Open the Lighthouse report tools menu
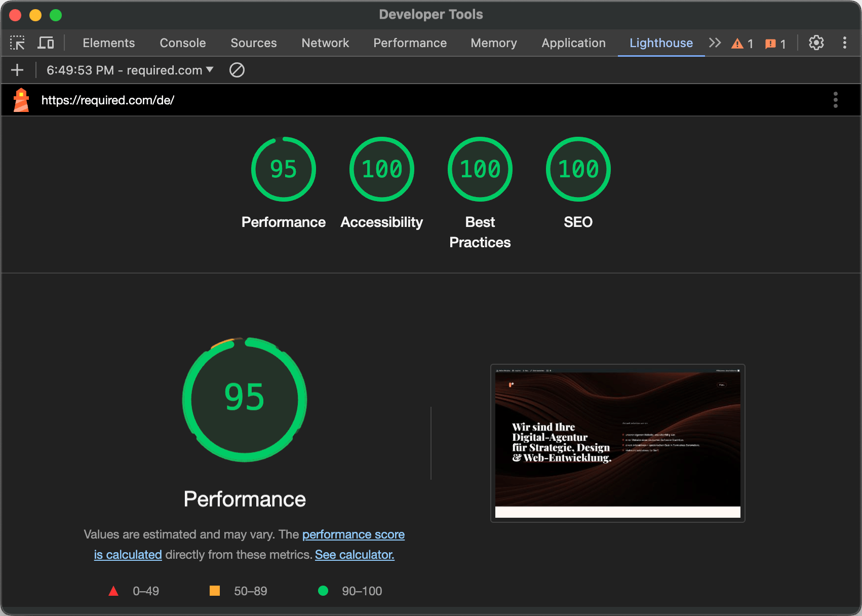862x616 pixels. pos(835,100)
